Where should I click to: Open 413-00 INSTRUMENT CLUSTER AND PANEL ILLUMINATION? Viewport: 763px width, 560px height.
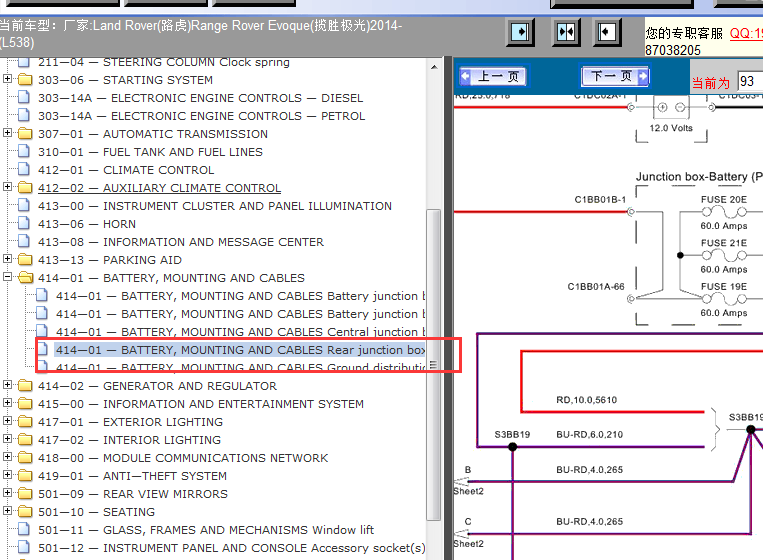[215, 206]
